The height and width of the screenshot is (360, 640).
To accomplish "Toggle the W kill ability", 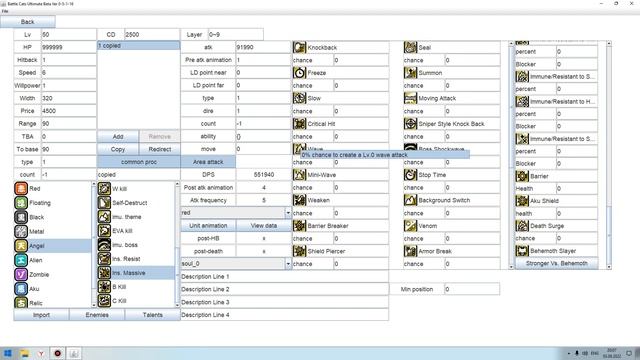I will 136,189.
